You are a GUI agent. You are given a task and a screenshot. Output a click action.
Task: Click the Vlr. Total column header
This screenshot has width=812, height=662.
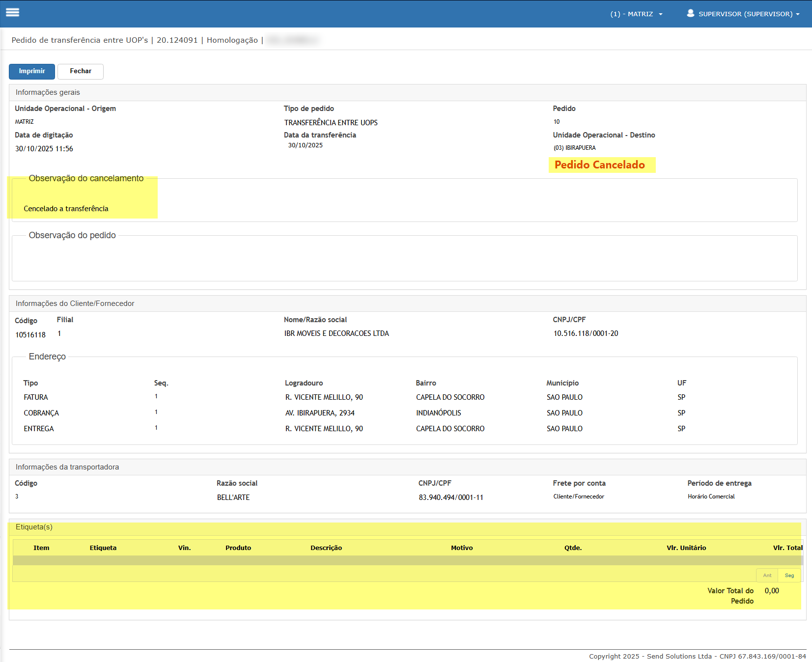point(787,548)
